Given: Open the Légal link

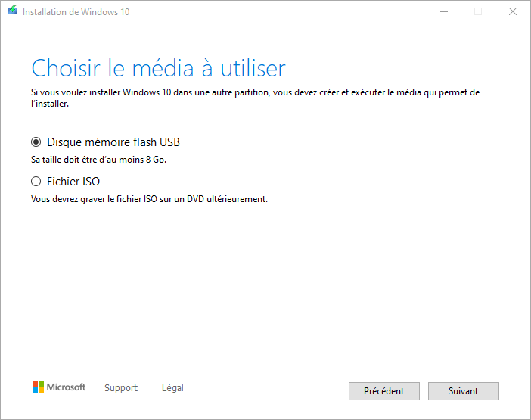Looking at the screenshot, I should coord(172,387).
